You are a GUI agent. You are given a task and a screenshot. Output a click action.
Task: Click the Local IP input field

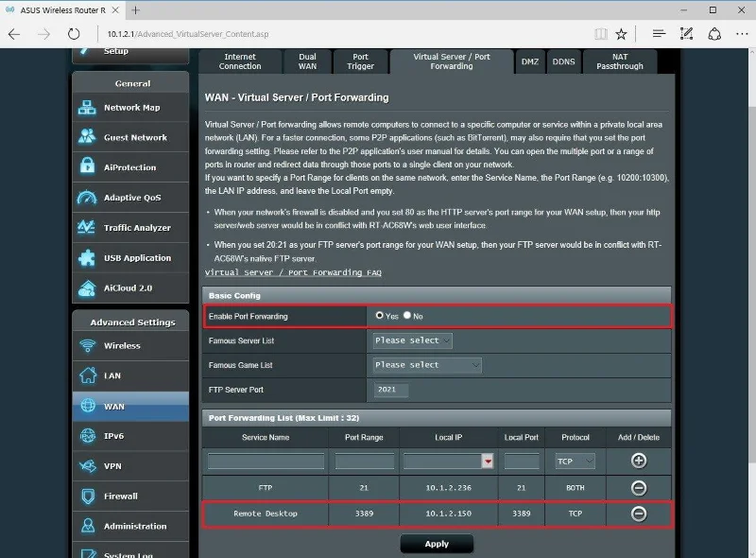(x=442, y=461)
